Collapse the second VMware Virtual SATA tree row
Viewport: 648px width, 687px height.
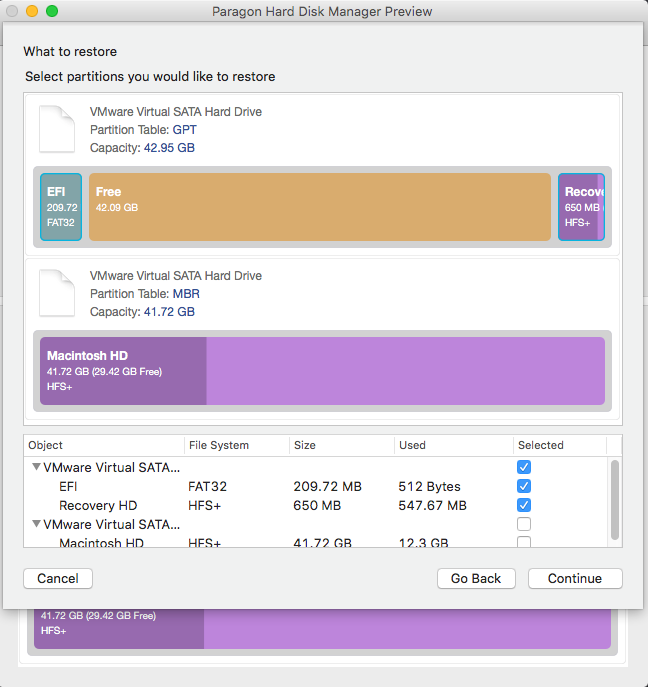[x=37, y=524]
